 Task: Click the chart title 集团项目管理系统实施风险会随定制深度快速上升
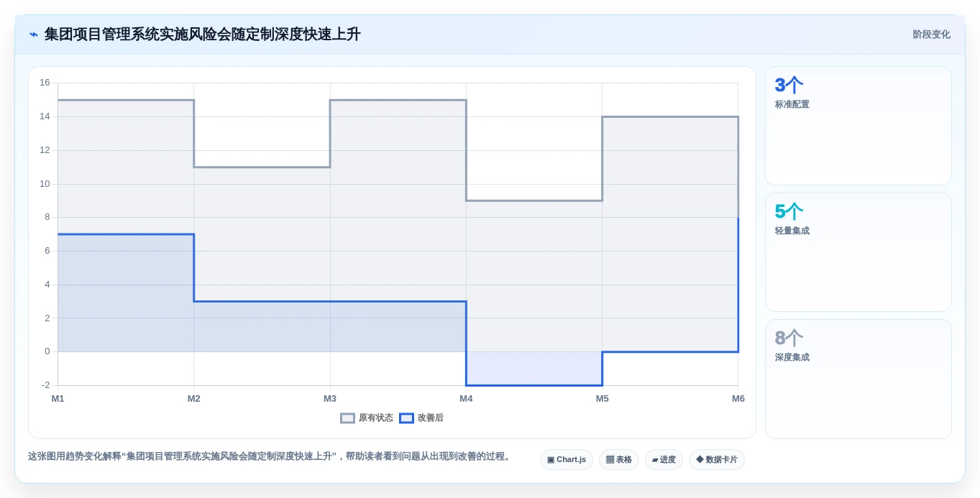point(203,34)
